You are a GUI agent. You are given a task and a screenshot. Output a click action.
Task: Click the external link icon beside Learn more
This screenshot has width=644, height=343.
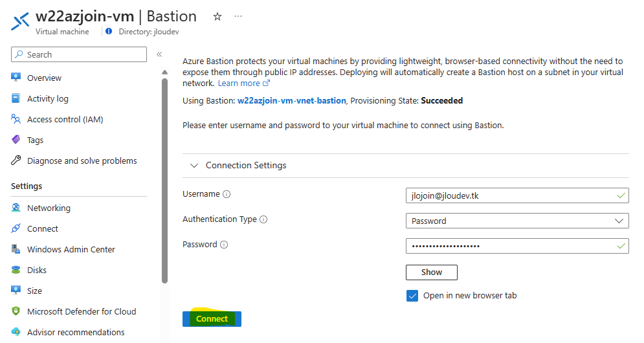(x=266, y=83)
